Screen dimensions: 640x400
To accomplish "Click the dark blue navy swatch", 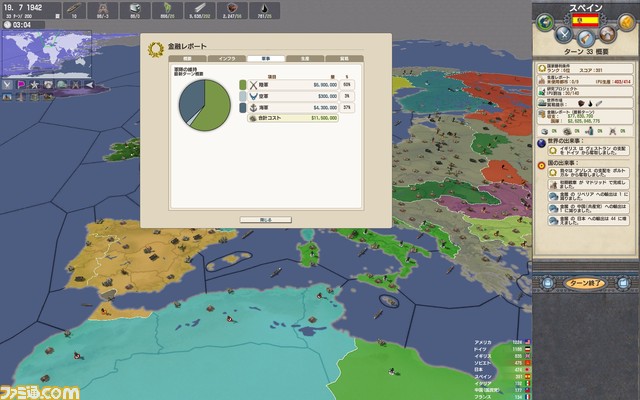I will (x=242, y=108).
